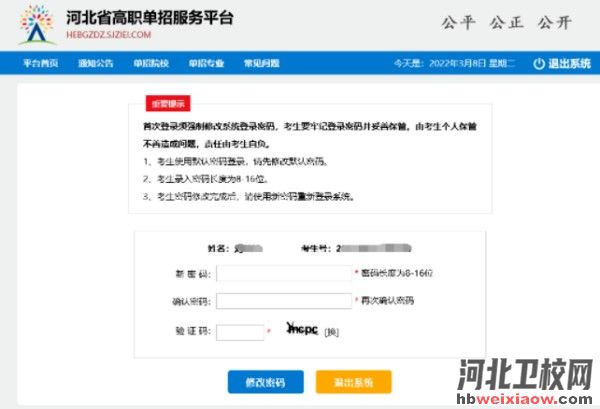Focus the 确认密码 input field
600x409 pixels.
pos(283,300)
